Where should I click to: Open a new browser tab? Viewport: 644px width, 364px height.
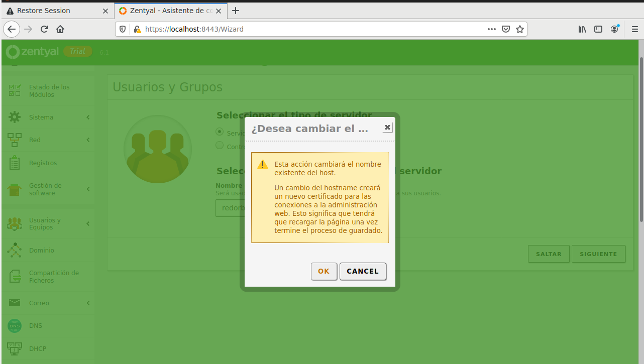click(x=236, y=11)
